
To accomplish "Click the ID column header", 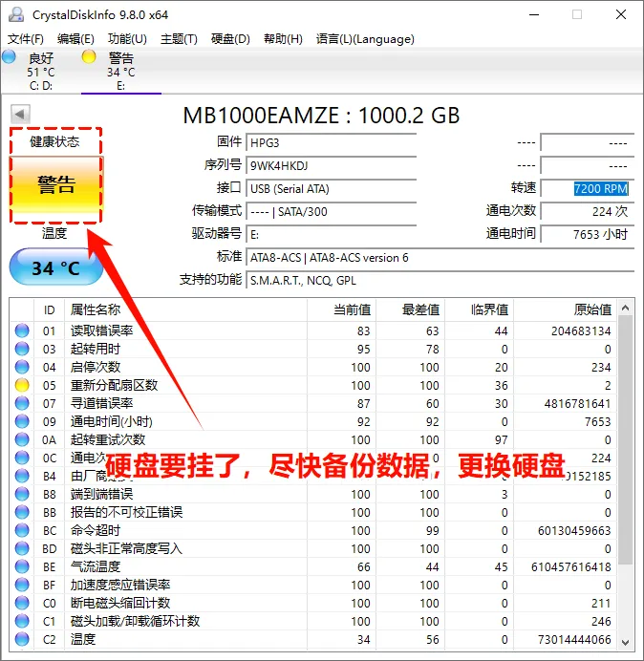I will pos(50,310).
